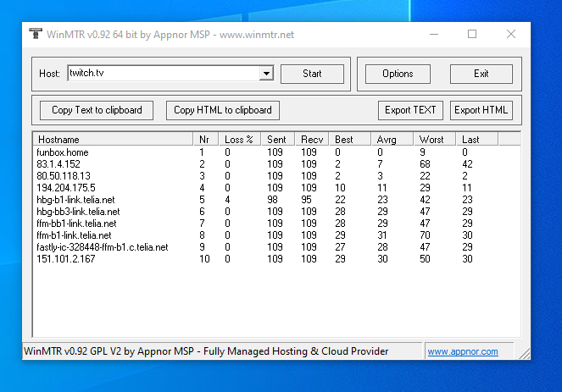Click Export HTML button
The height and width of the screenshot is (392, 562).
point(481,110)
